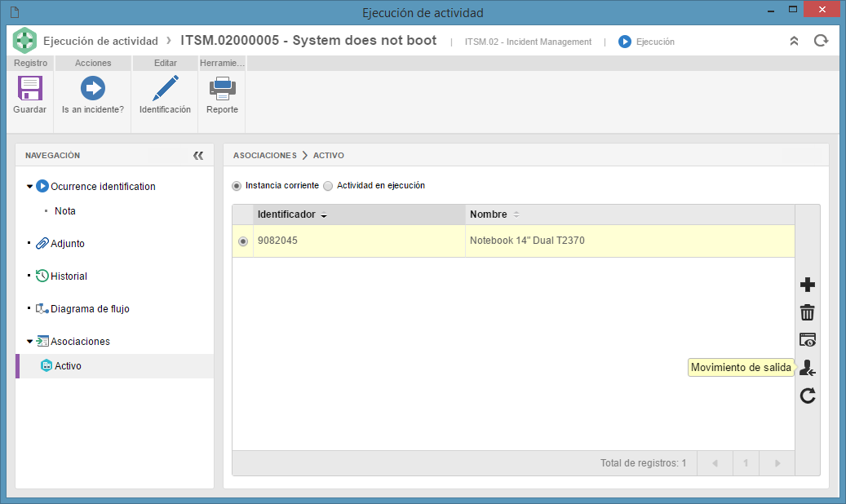Refresh the asset list circular arrow icon
Viewport: 846px width, 504px height.
point(807,396)
